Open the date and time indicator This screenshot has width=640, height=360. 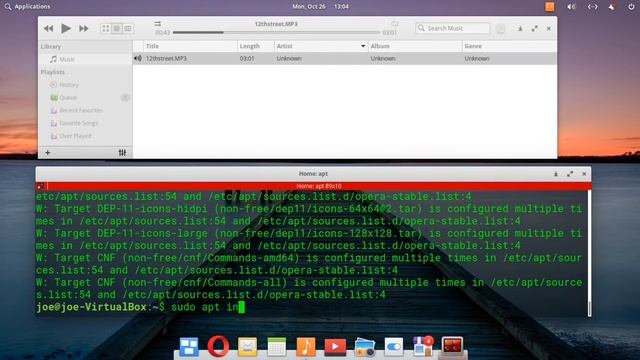pos(320,7)
